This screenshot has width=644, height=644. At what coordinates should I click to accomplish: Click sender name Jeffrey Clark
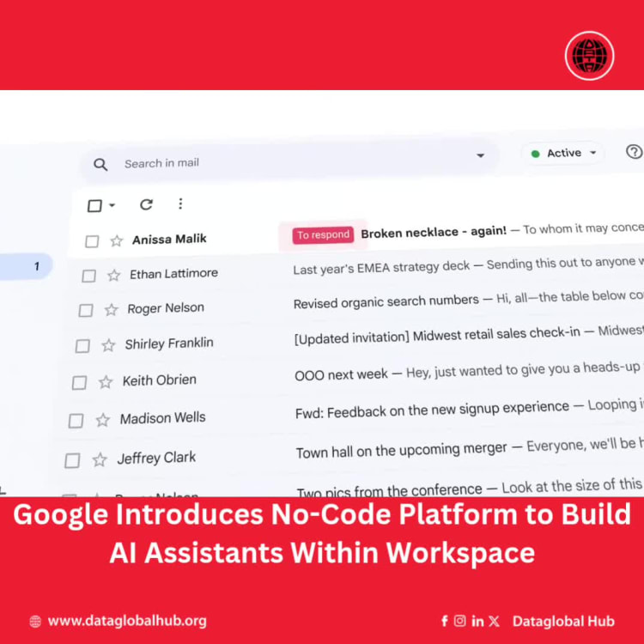(x=156, y=458)
